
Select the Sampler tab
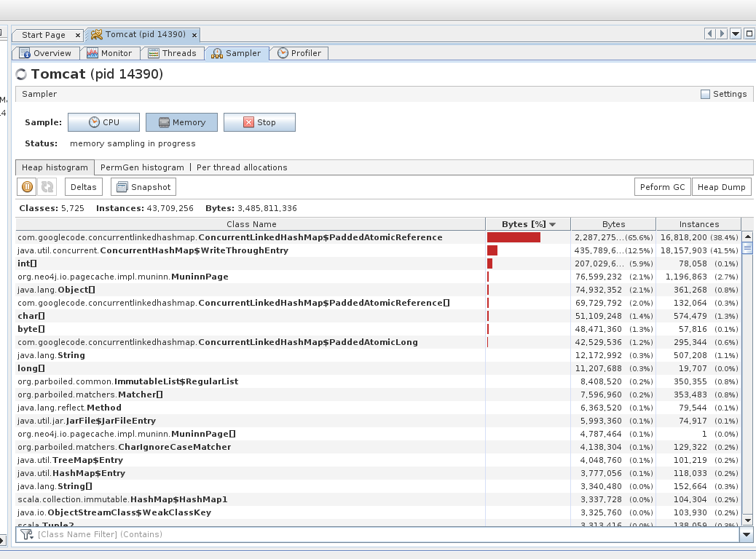pos(237,53)
